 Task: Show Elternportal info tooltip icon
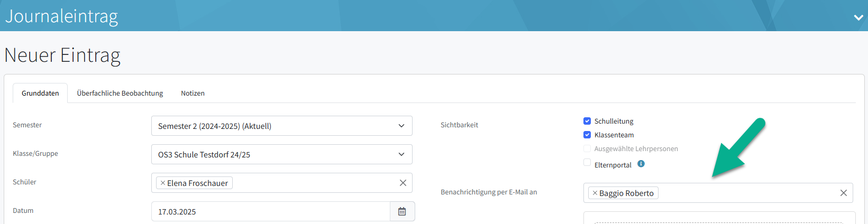[x=641, y=164]
